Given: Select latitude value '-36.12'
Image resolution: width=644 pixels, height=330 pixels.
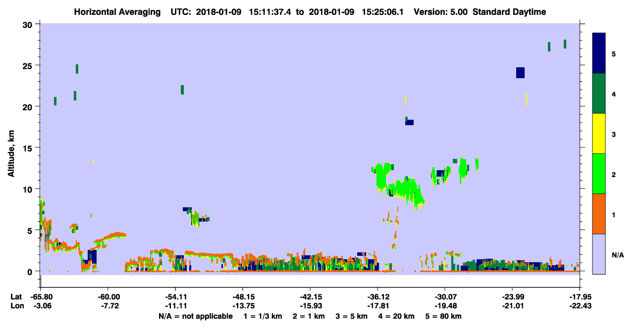Looking at the screenshot, I should pos(377,297).
